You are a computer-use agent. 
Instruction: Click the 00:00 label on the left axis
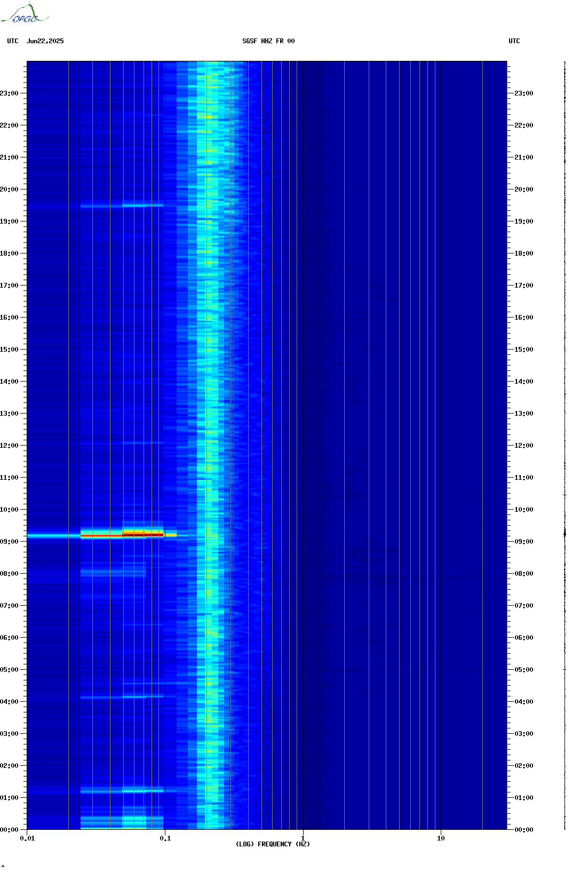pos(9,830)
